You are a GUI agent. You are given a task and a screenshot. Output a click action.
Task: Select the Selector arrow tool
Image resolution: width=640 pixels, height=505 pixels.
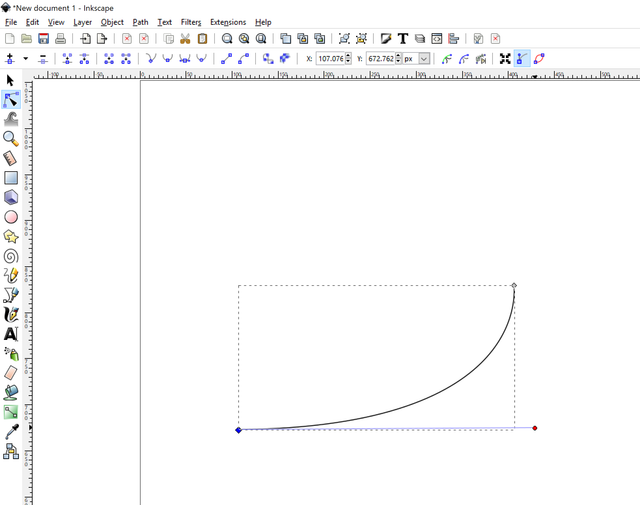tap(11, 80)
